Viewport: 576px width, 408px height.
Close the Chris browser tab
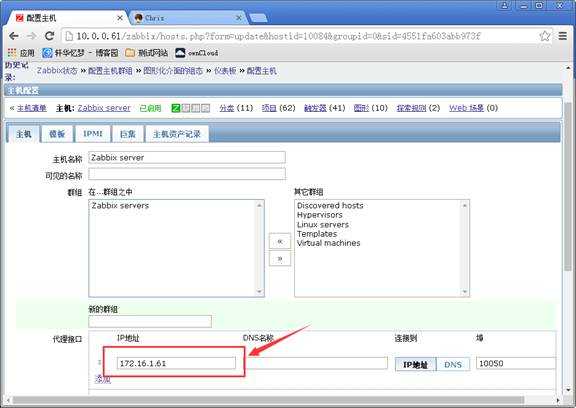pos(238,18)
